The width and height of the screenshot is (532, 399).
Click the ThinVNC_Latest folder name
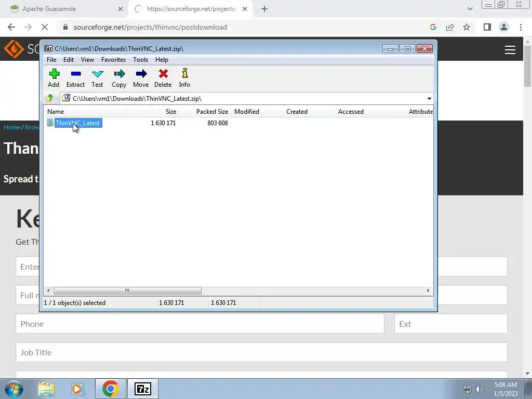pyautogui.click(x=78, y=123)
